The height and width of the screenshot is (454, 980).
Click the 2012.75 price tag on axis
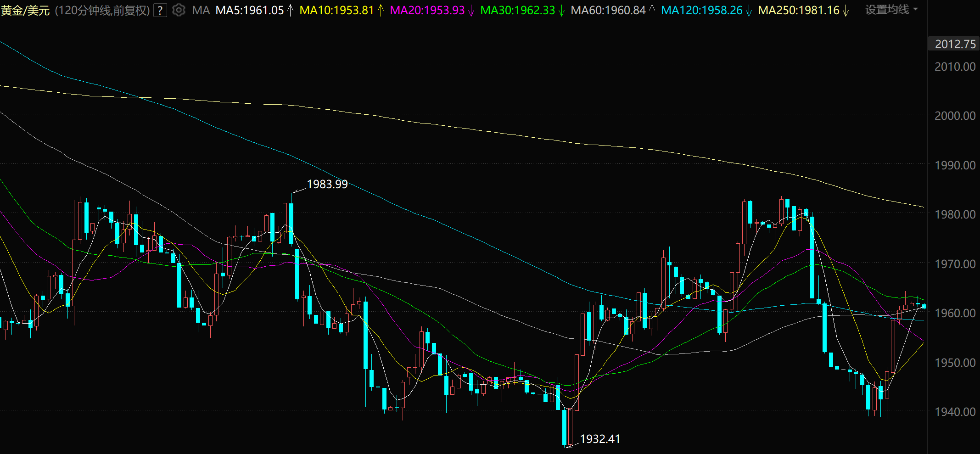pyautogui.click(x=954, y=44)
